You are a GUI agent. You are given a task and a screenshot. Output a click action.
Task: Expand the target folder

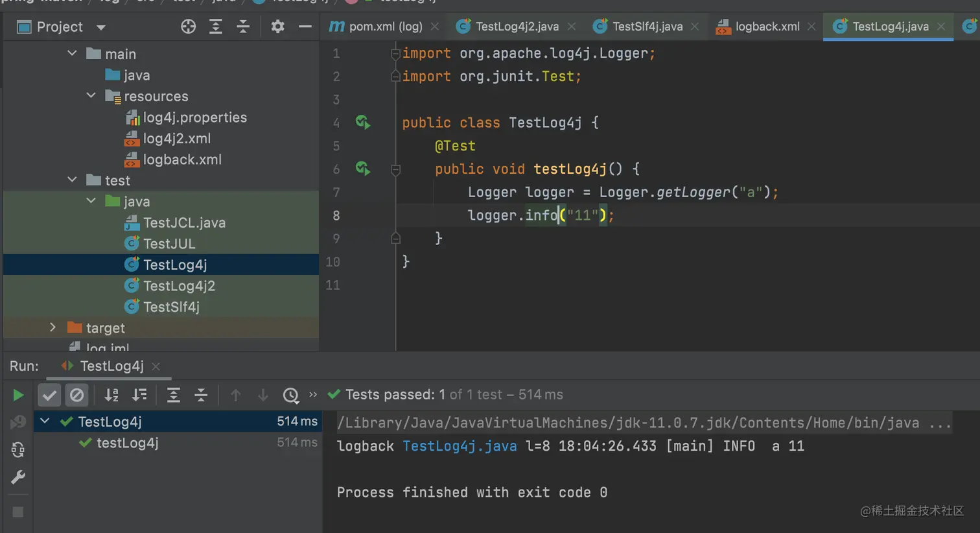pyautogui.click(x=53, y=327)
